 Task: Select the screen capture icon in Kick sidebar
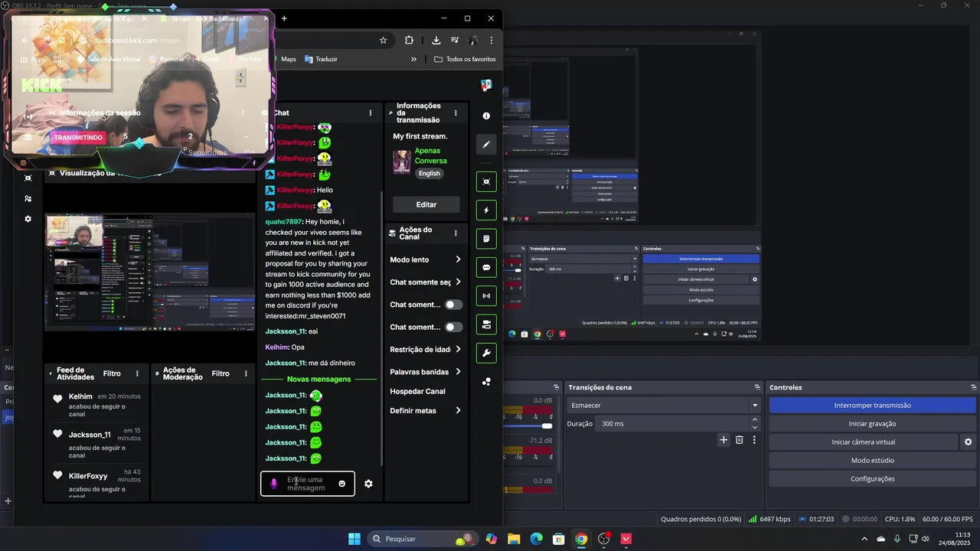tap(486, 181)
